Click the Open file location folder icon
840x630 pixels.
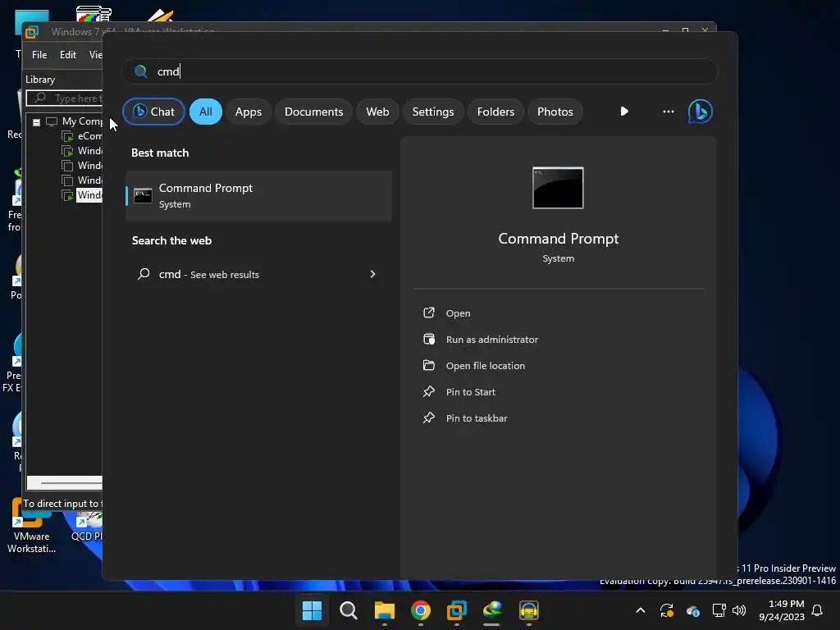pos(428,365)
